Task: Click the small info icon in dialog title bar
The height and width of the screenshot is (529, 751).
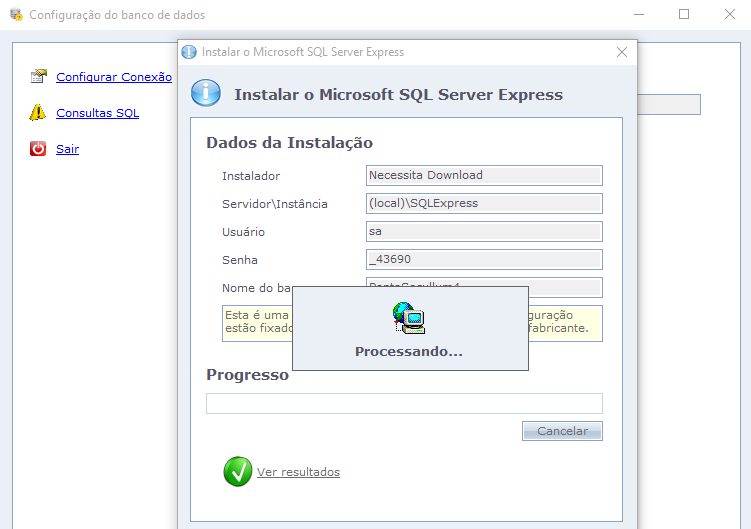Action: pos(189,52)
